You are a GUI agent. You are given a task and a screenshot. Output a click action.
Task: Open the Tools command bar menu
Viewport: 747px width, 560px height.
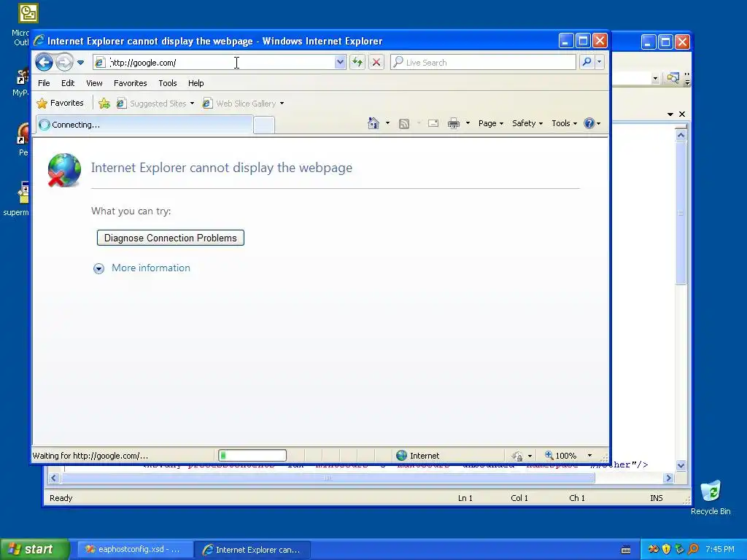(564, 123)
